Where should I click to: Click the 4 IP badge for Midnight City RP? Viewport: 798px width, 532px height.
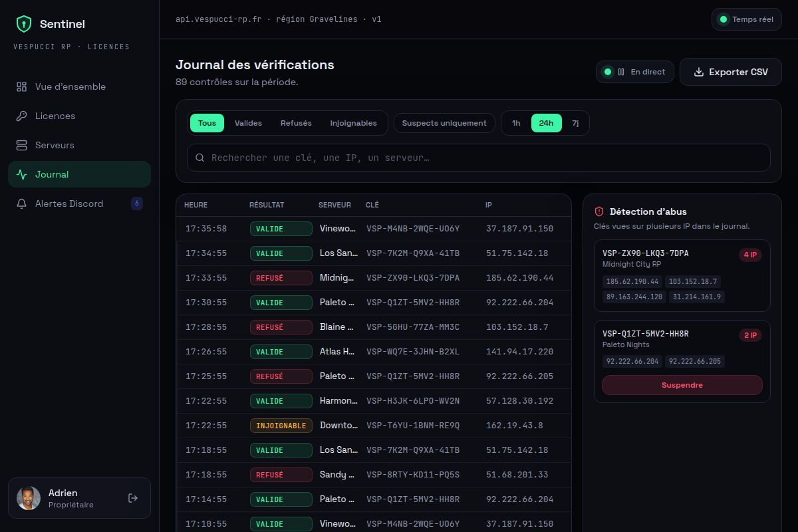750,255
